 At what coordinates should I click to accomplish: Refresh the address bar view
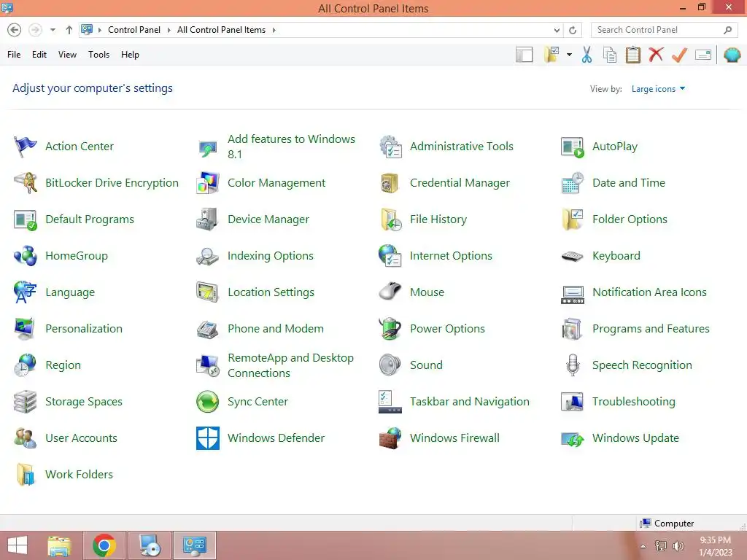pyautogui.click(x=573, y=30)
